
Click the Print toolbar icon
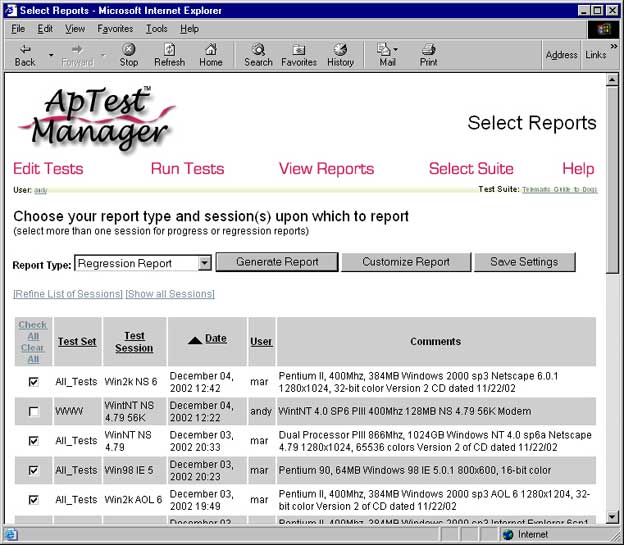click(x=428, y=49)
